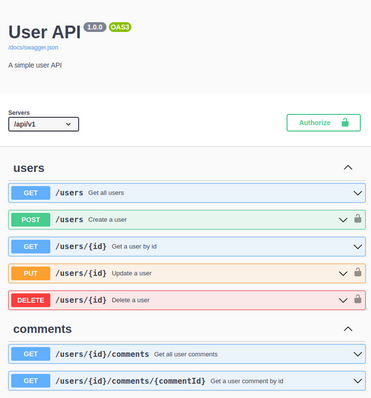Click the comments section heading
The image size is (371, 398).
(42, 329)
